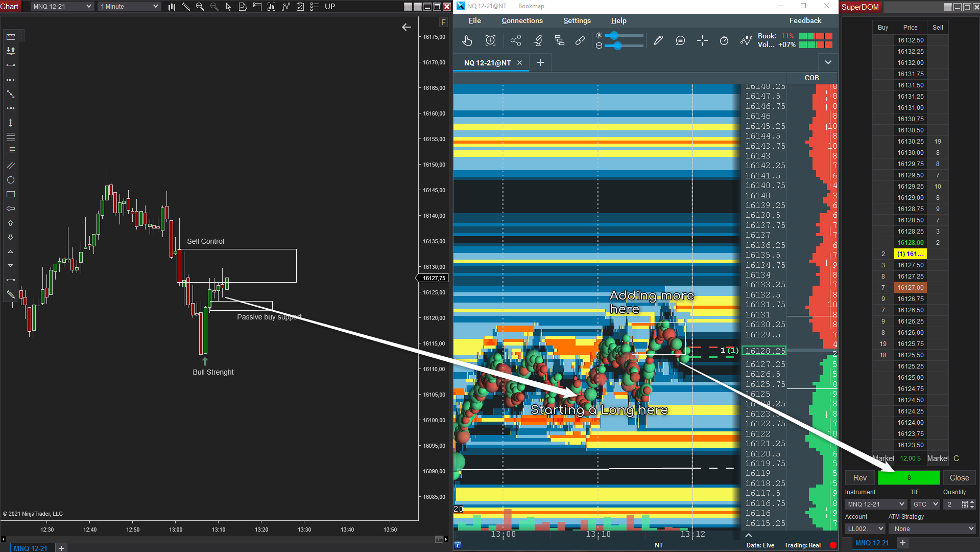
Task: Select the up arrow marker tool in sidebar
Action: 11,223
